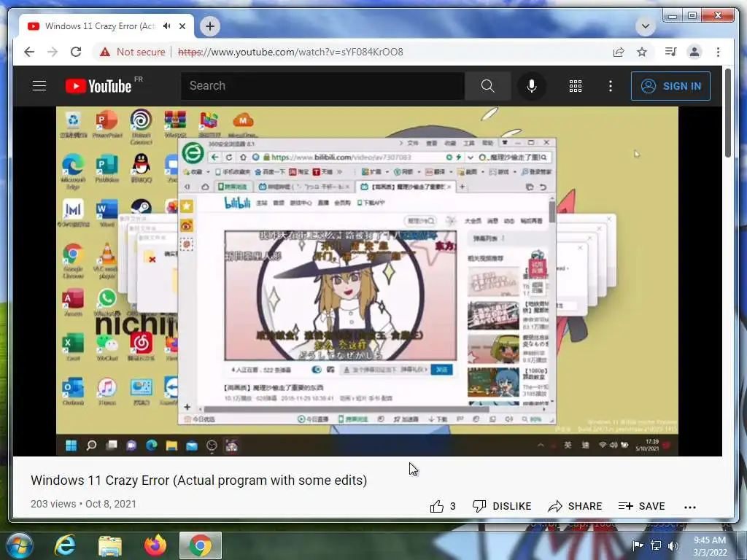Expand the tab search chevron
The image size is (747, 560).
tap(646, 26)
